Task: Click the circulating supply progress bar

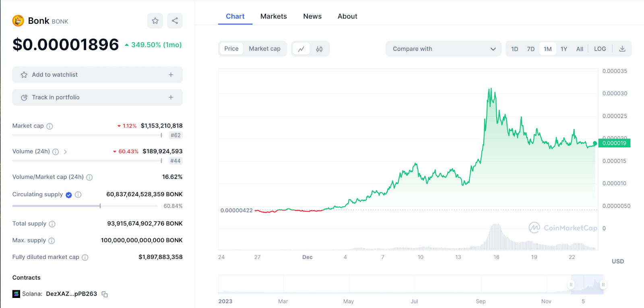Action: 85,206
